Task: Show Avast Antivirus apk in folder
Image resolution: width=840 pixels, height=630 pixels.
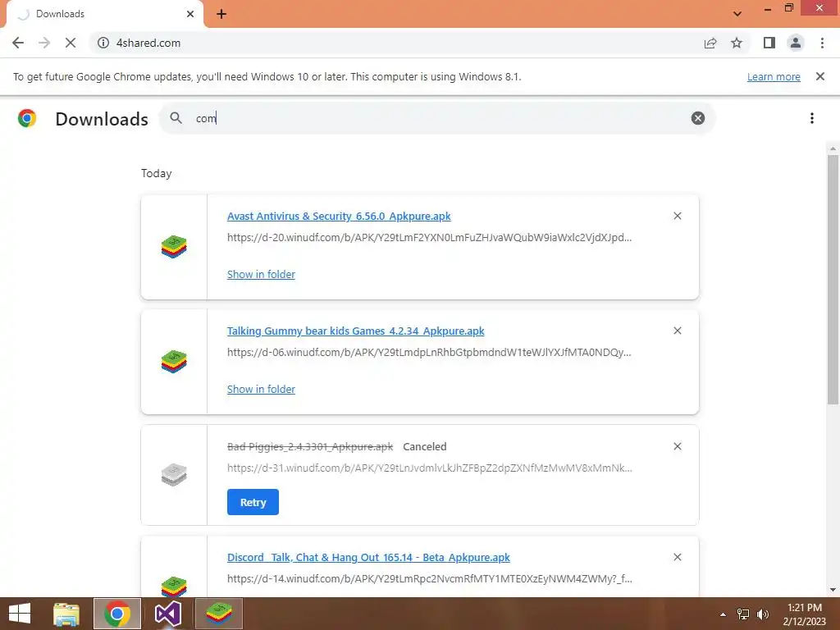Action: pos(261,274)
